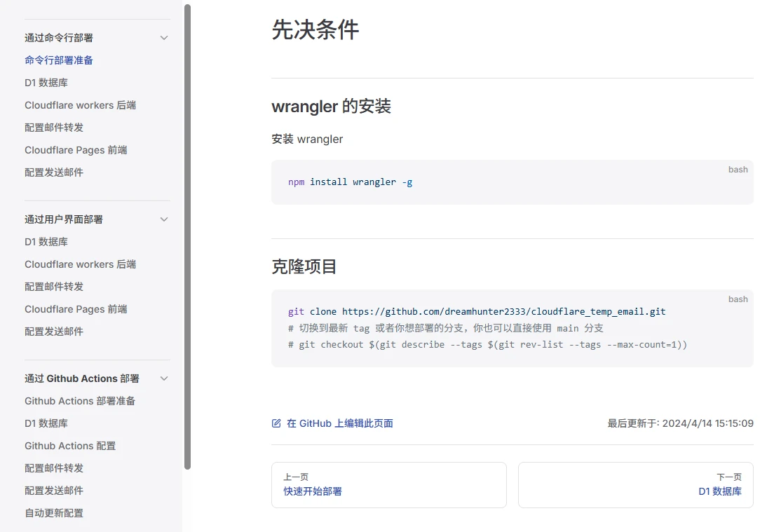Image resolution: width=774 pixels, height=532 pixels.
Task: Open Cloudflare Pages 前端 under 通过用户界面部署
Action: (x=76, y=309)
